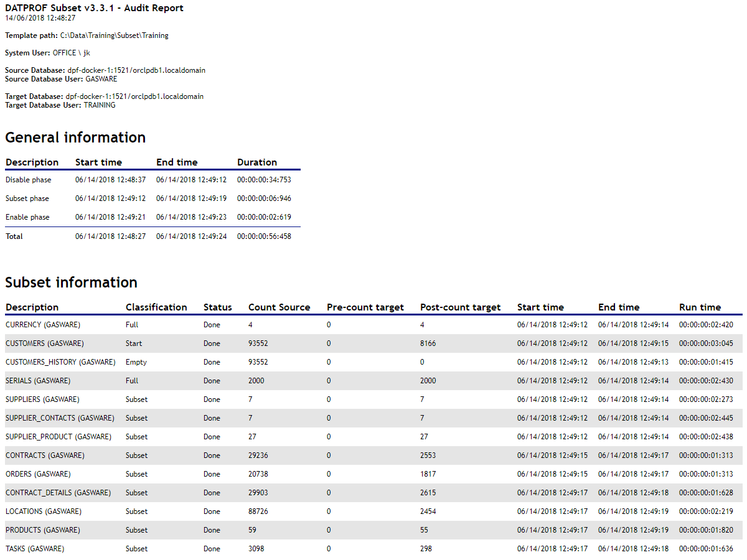747x560 pixels.
Task: Click the Subset information heading
Action: click(71, 282)
